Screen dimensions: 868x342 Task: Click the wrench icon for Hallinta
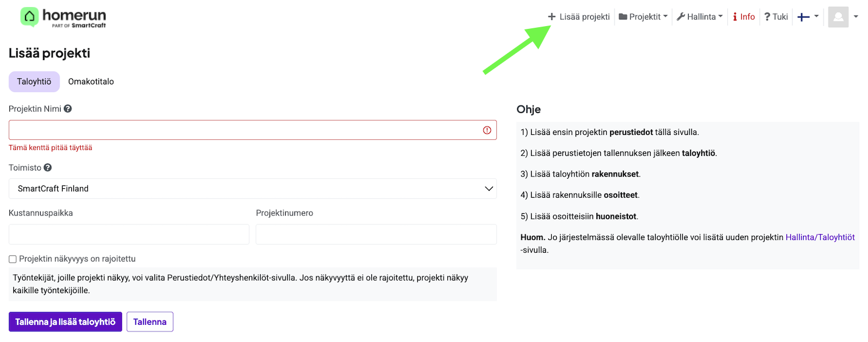pos(681,17)
